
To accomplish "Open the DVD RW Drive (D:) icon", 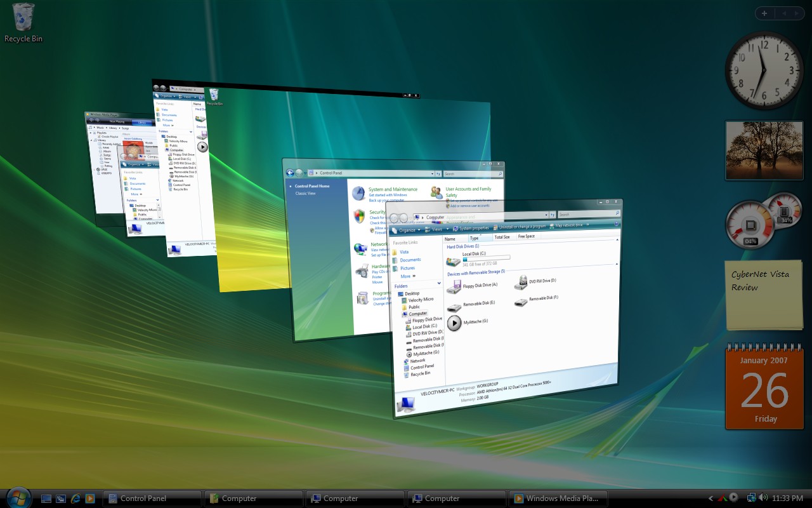I will pyautogui.click(x=520, y=282).
